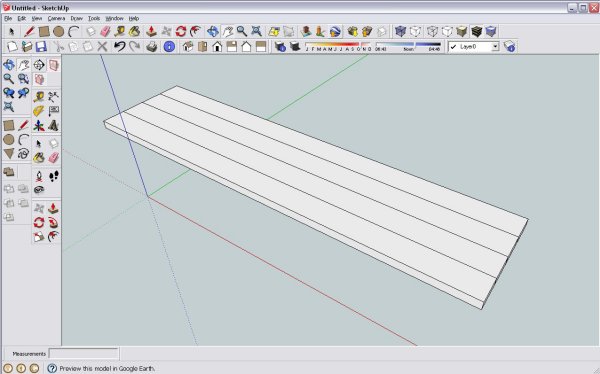Viewport: 600px width, 374px height.
Task: Activate the Walk footprints tool
Action: click(x=53, y=176)
